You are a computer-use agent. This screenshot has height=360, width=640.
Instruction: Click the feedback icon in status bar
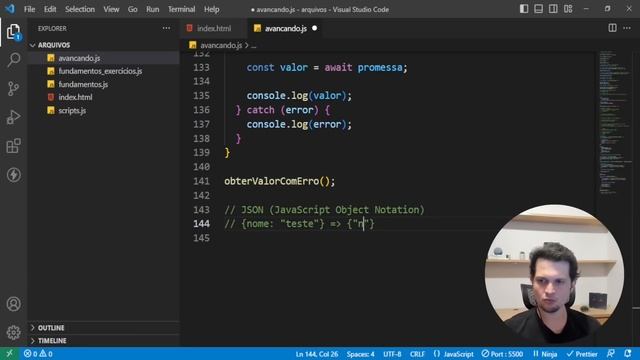click(x=611, y=353)
